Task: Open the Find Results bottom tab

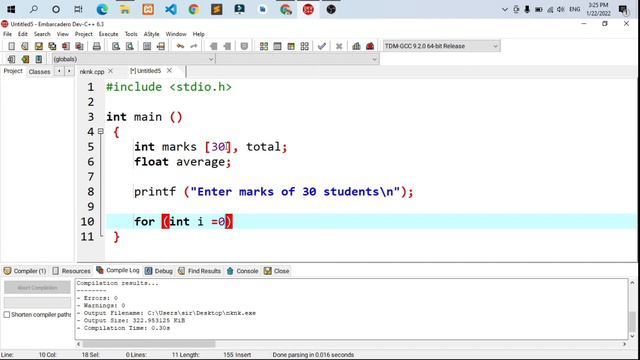Action: (200, 271)
